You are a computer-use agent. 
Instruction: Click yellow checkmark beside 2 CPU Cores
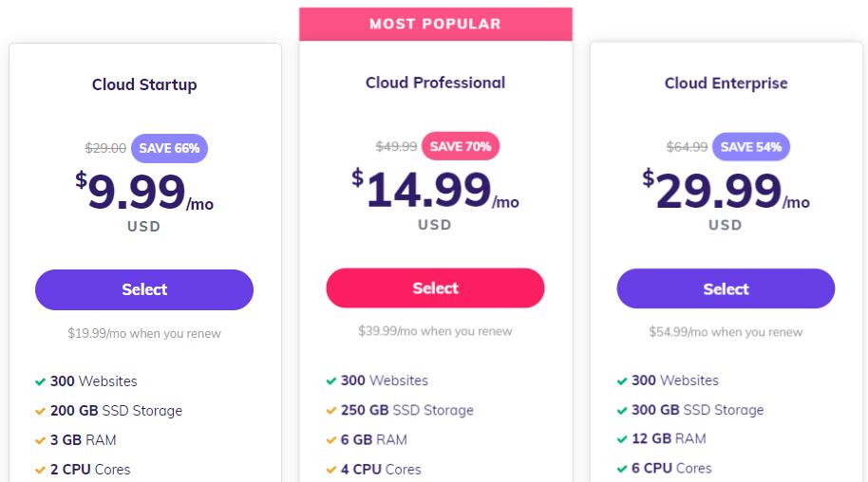[x=40, y=470]
